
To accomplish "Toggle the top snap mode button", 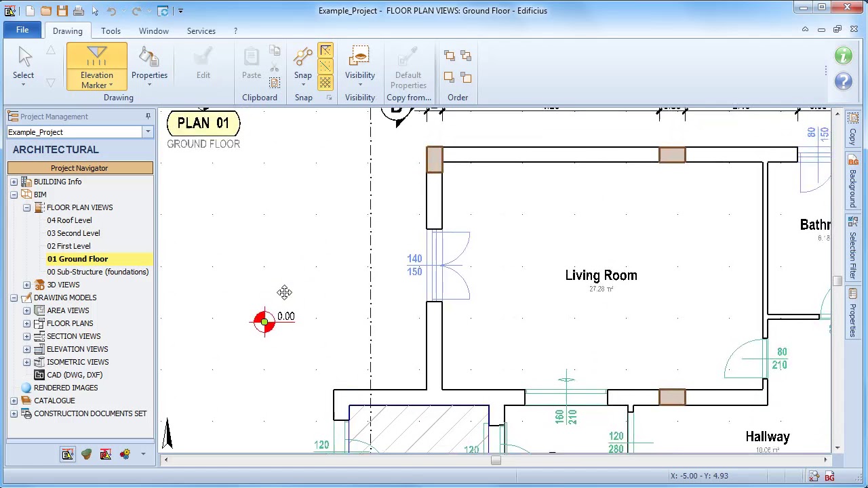I will pyautogui.click(x=325, y=51).
